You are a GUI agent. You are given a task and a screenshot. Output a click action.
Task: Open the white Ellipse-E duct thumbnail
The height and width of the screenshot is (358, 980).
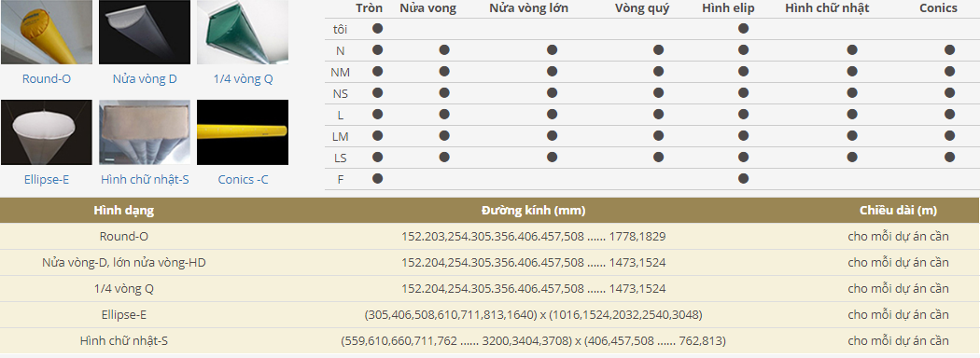pos(47,131)
